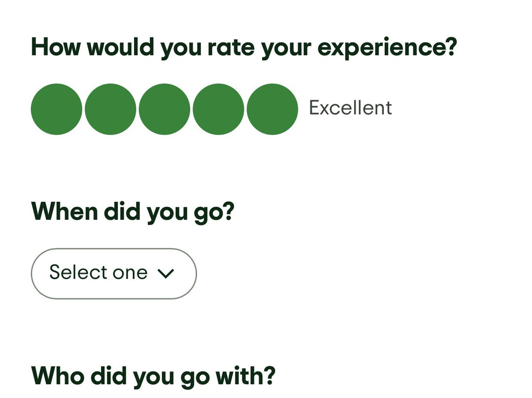Click the "How would you rate your experience?" heading

(x=244, y=47)
